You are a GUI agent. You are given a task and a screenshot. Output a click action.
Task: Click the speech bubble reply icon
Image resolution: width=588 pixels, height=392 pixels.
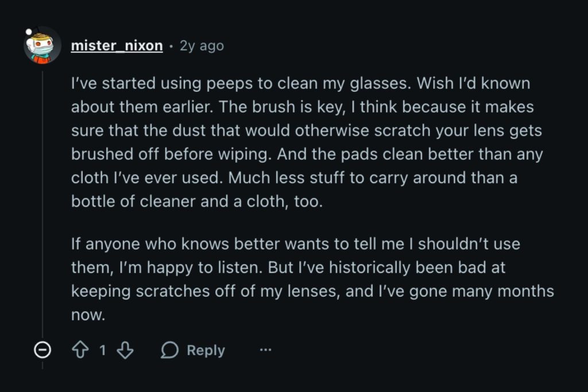point(171,350)
